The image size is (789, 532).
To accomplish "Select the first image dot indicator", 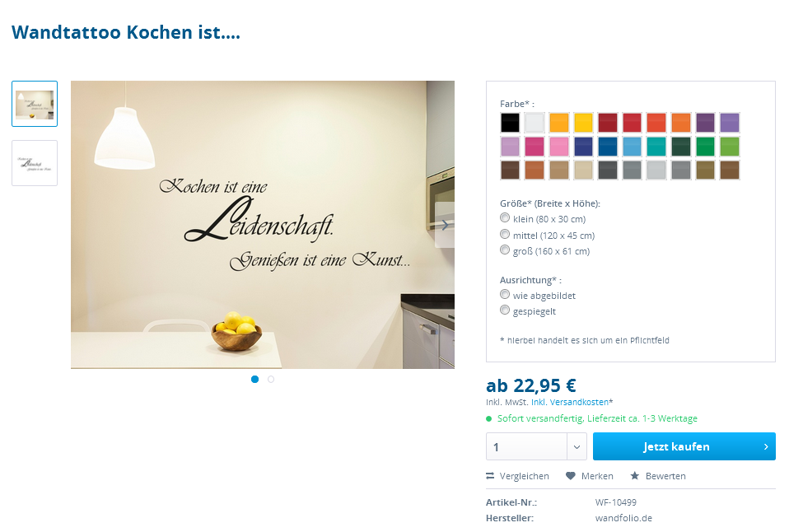I will (x=254, y=380).
